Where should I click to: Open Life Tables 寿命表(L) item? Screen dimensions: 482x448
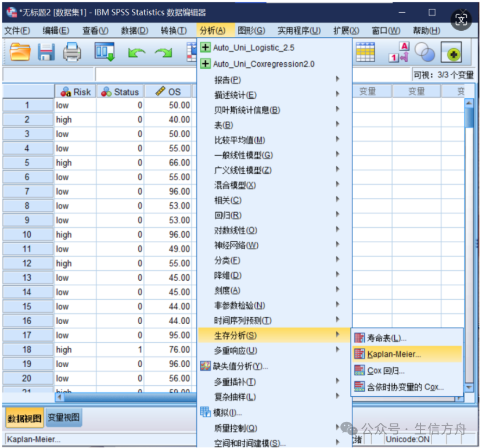click(407, 338)
